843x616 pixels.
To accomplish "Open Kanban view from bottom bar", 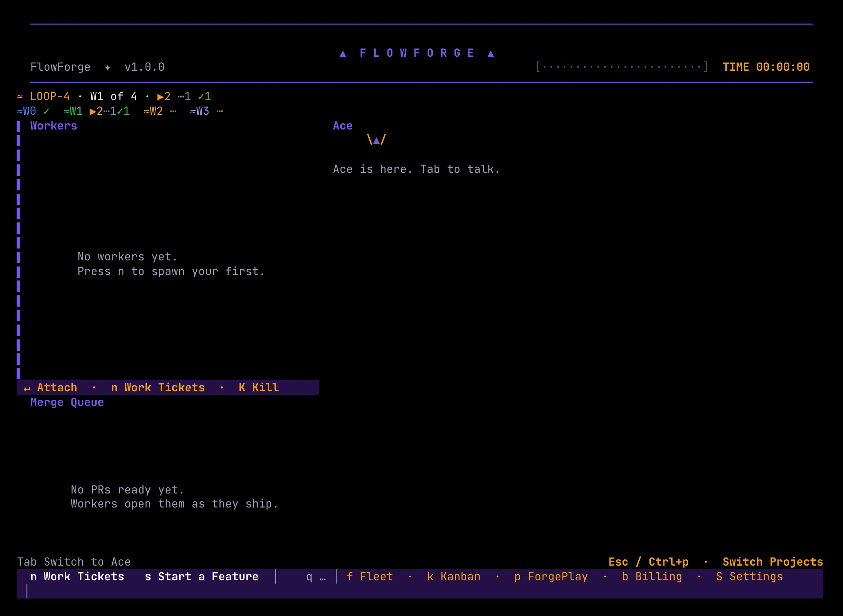I will point(454,576).
